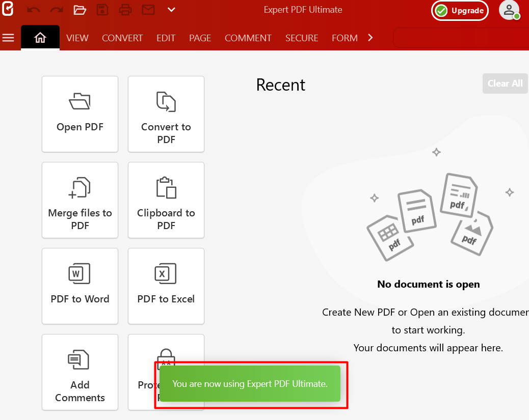Open the user account profile icon
Screen dimensions: 529x420
[509, 10]
